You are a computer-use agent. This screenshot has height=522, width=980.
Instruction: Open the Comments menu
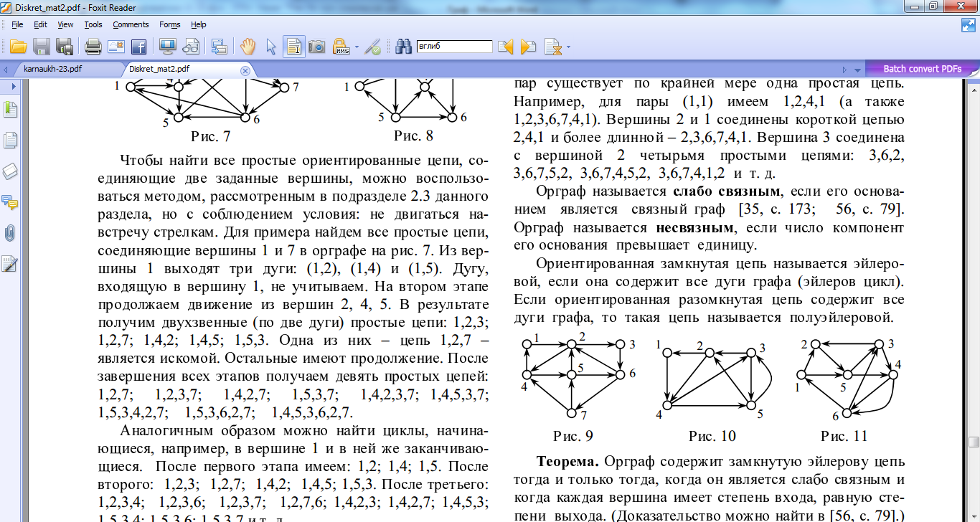pos(131,24)
